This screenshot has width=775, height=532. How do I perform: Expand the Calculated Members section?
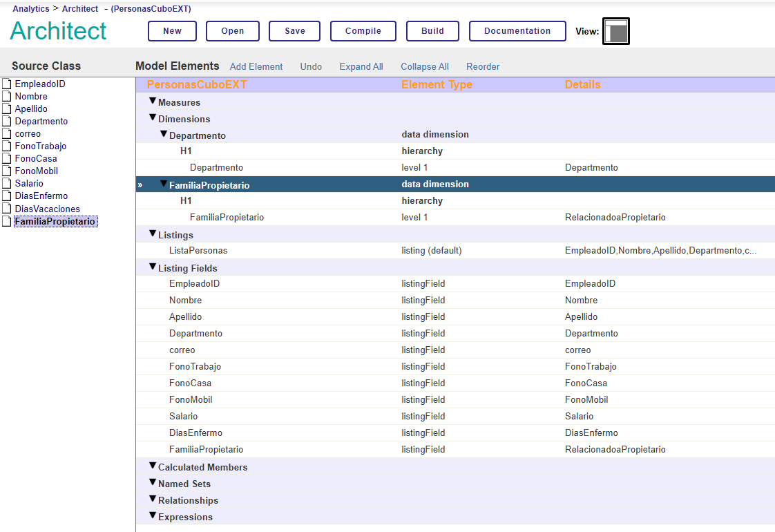(153, 466)
